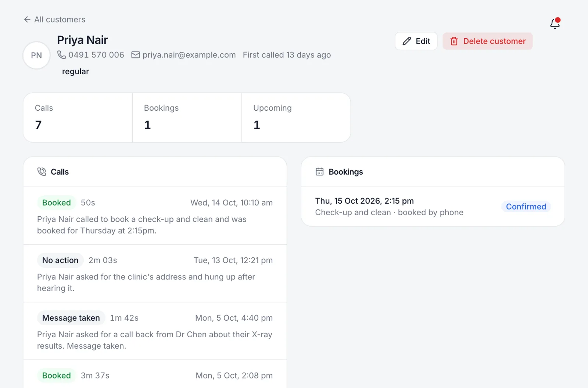This screenshot has width=588, height=388.
Task: Click the Booked badge on the 3m 37s call
Action: 57,375
